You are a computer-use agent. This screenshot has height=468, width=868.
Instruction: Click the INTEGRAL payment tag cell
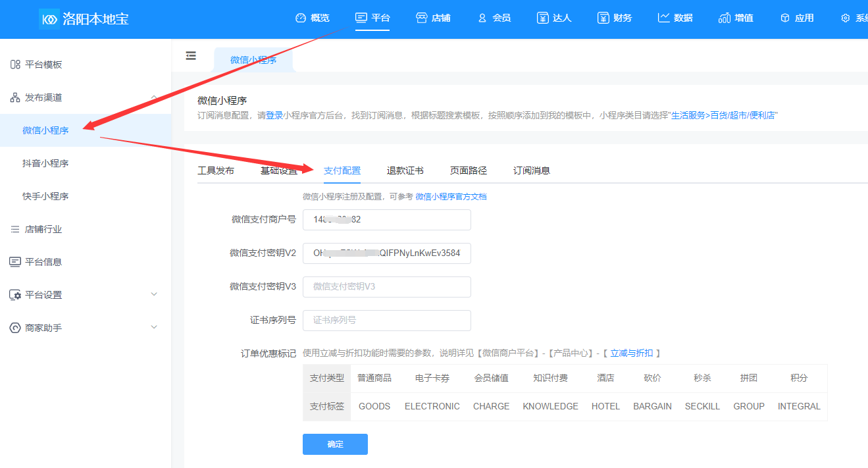point(799,406)
